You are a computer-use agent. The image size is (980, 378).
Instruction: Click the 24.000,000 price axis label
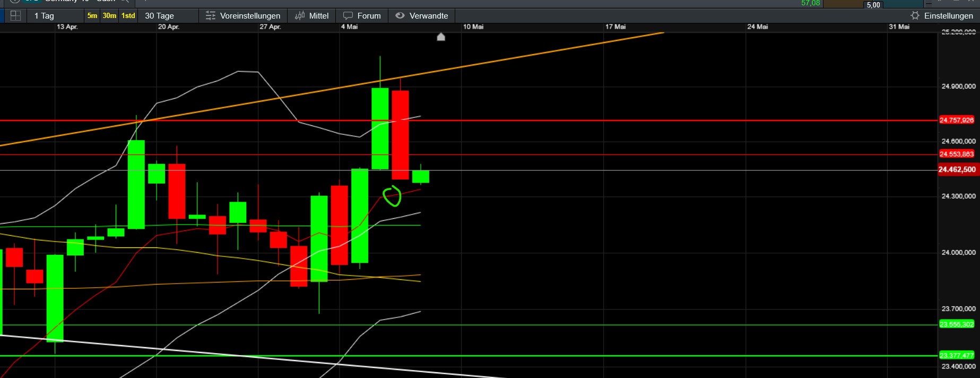click(958, 253)
